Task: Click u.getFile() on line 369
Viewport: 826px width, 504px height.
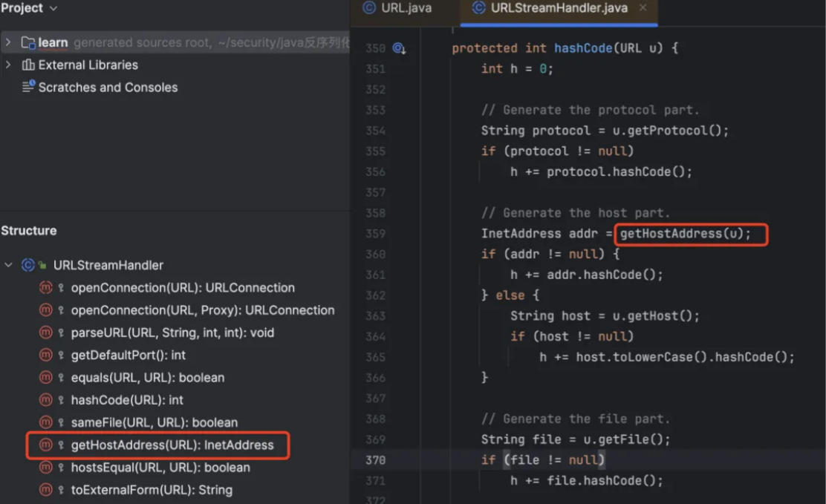Action: [626, 439]
